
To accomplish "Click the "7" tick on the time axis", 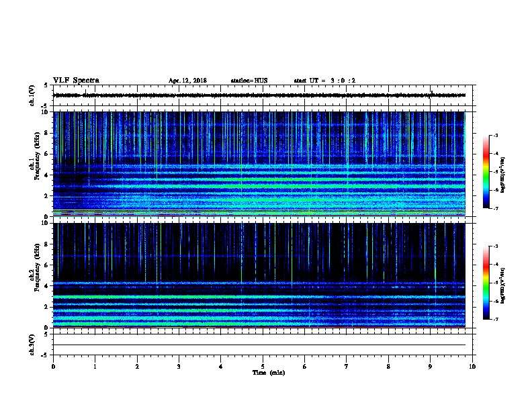I will coord(347,367).
